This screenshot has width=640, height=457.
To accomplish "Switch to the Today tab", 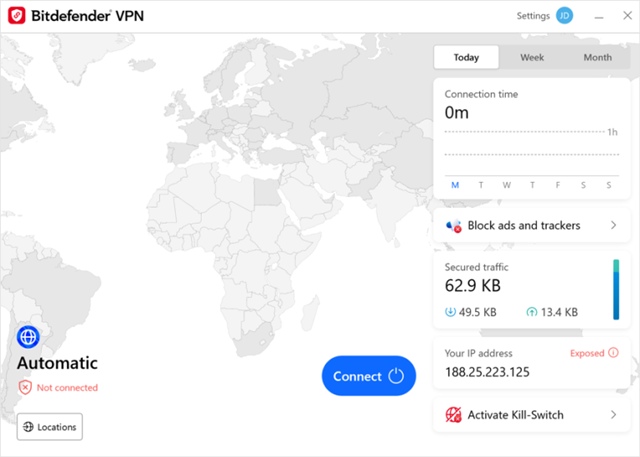I will pyautogui.click(x=467, y=57).
